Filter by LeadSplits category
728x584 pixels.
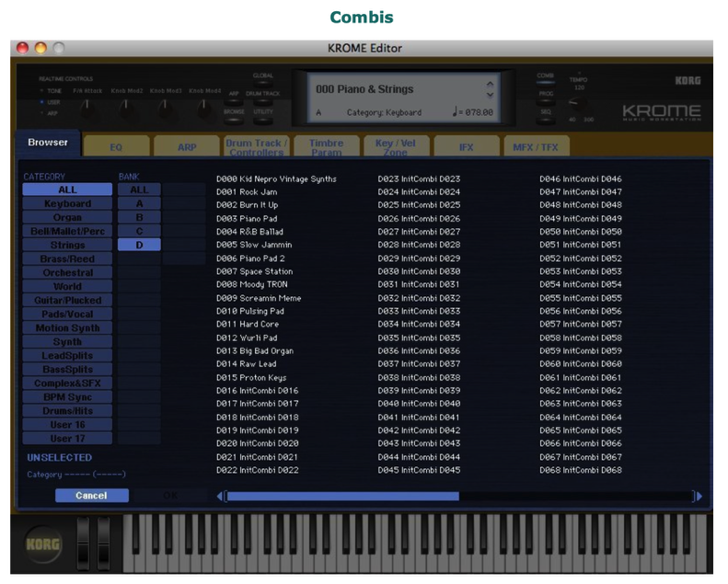coord(67,355)
